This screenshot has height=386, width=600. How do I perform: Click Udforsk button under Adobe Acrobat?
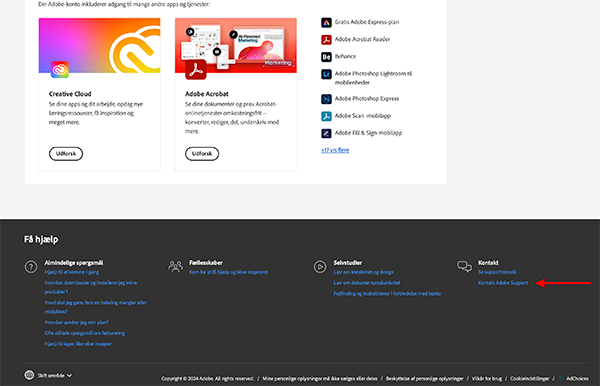pyautogui.click(x=202, y=154)
